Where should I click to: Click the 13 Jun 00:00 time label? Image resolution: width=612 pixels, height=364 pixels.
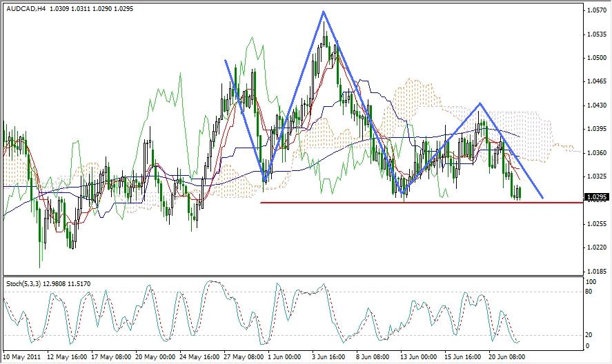click(x=418, y=356)
